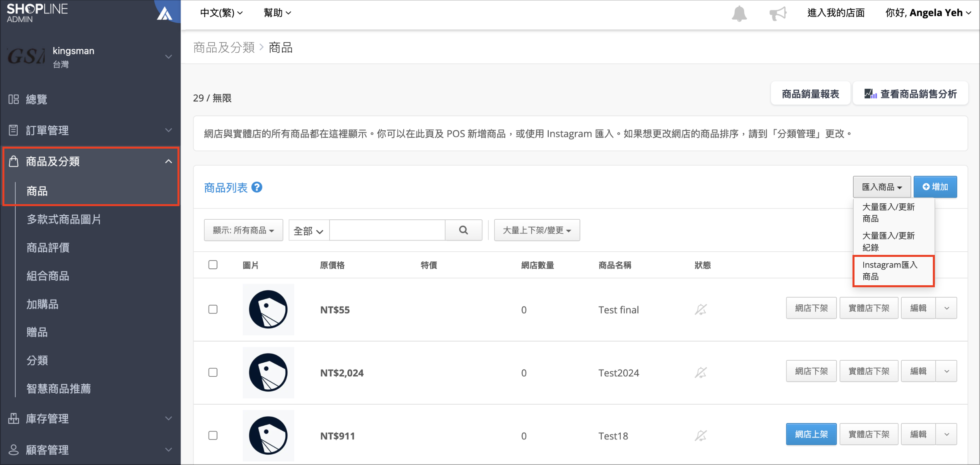Screen dimensions: 980x465
Task: Open 組合商品 in the sidebar
Action: [48, 276]
